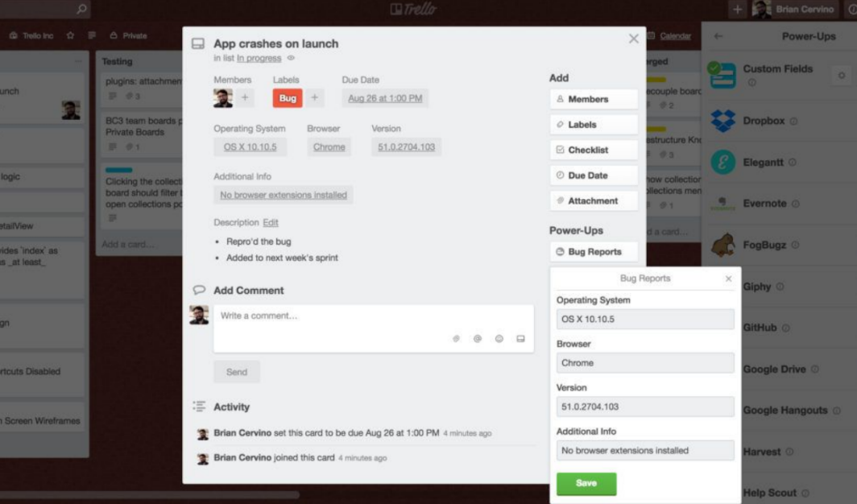The image size is (857, 504).
Task: Open the Elegantt power-up icon
Action: (x=722, y=162)
